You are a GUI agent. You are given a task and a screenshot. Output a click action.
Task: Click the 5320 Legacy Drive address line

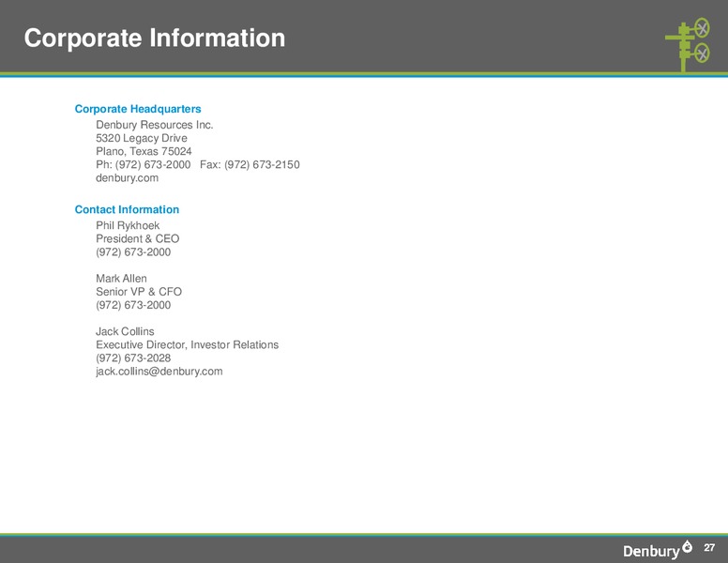pos(142,138)
